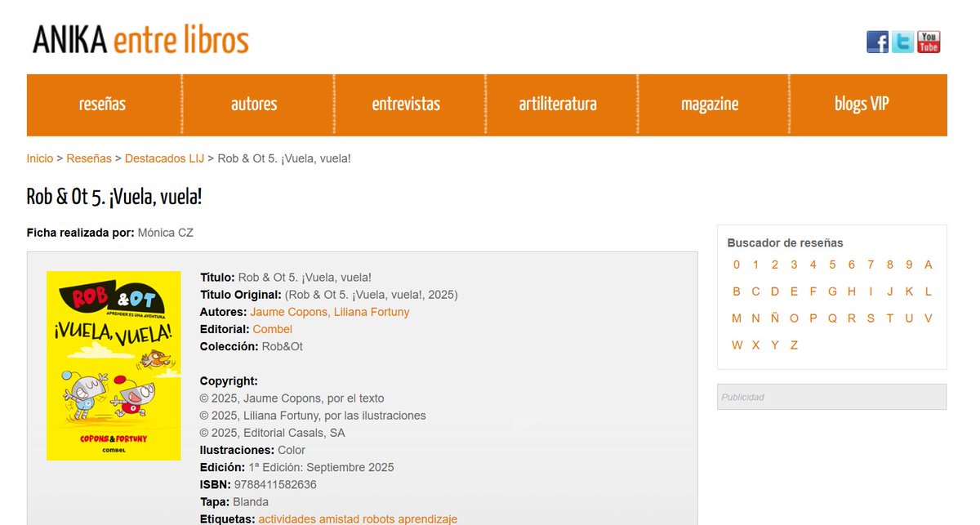
Task: Filter reviews by letter A
Action: [929, 265]
